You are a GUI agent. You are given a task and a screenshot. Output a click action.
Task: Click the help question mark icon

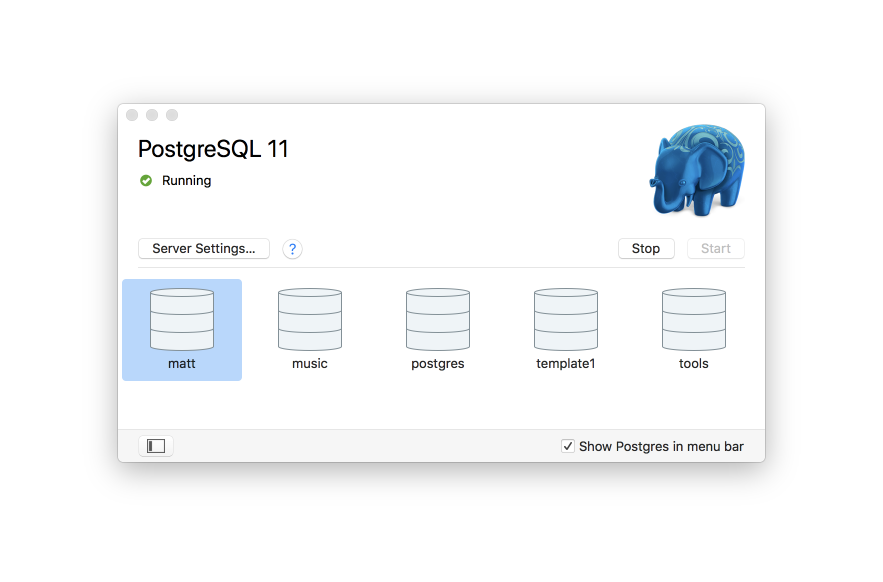[292, 248]
